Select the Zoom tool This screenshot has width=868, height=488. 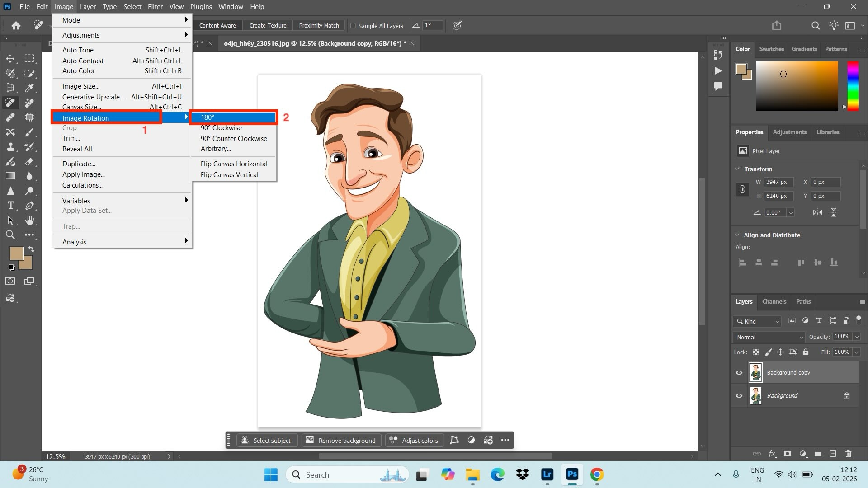tap(10, 234)
